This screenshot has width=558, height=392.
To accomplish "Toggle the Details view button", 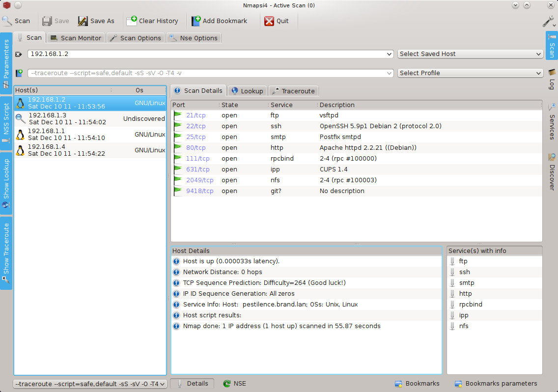I will [192, 384].
